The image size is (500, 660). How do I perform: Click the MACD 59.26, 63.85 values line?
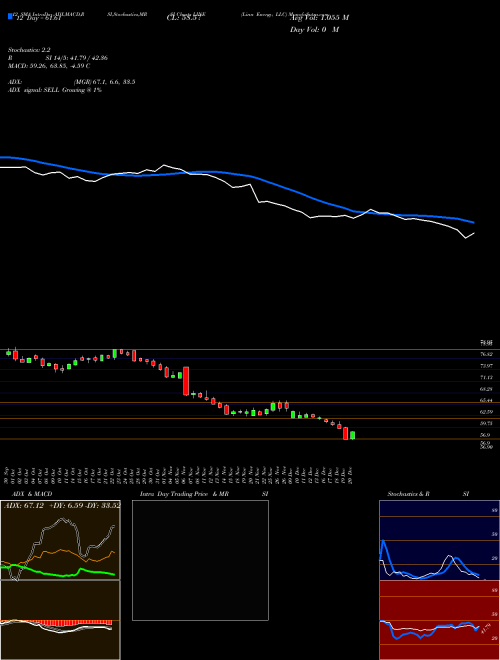pos(49,66)
